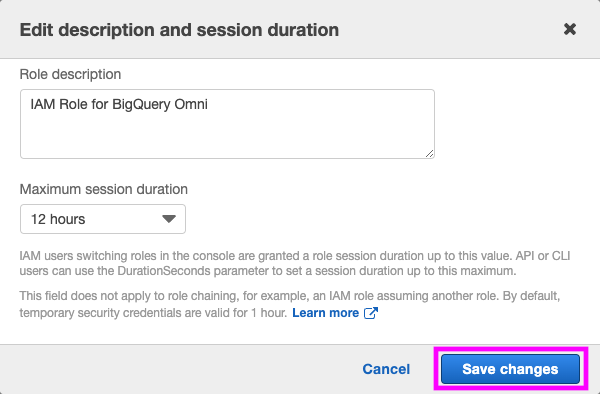Click the 'Role description' field label
This screenshot has height=394, width=600.
pos(70,74)
